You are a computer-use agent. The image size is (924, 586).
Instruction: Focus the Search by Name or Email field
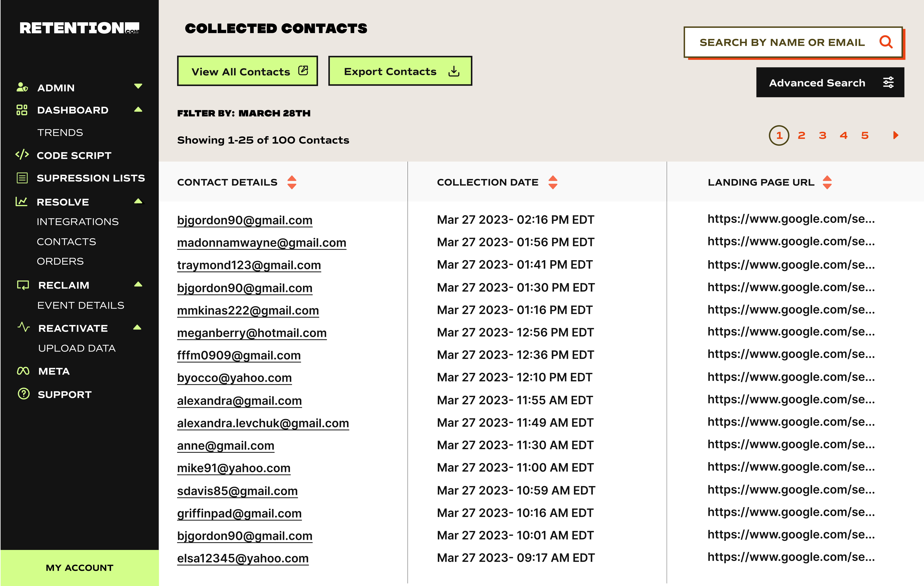(793, 42)
